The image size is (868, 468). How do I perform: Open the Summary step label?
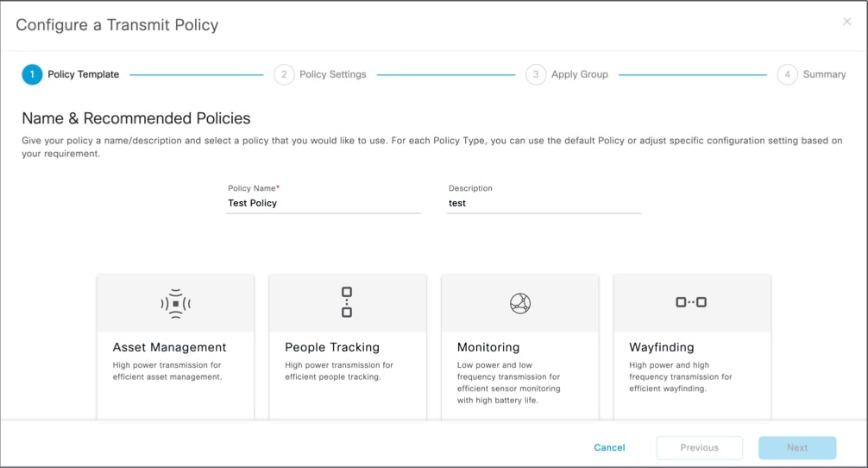[824, 74]
